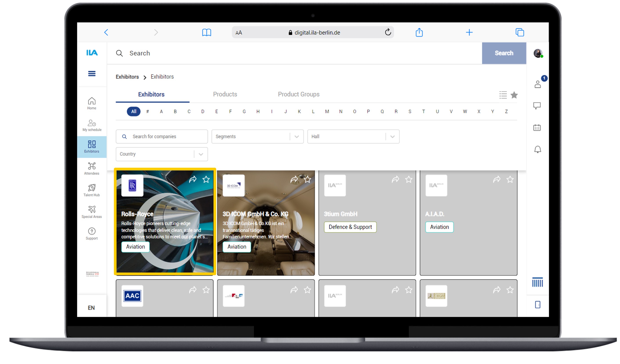
Task: Filter exhibitors by letter R
Action: [x=396, y=112]
